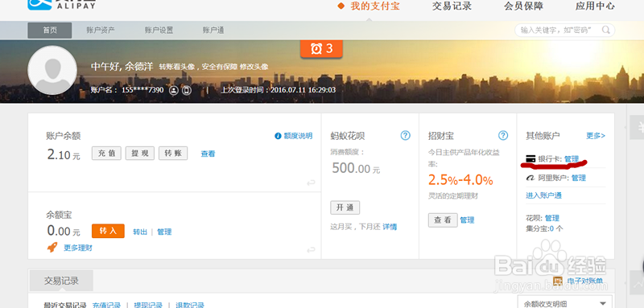Screen dimensions: 644x308
Task: Open the 会员保障 top menu
Action: click(x=524, y=6)
